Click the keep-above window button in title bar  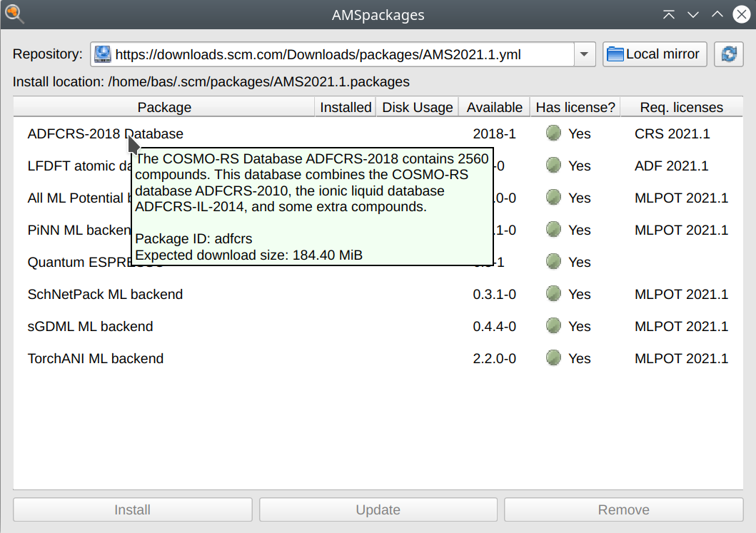pyautogui.click(x=668, y=14)
